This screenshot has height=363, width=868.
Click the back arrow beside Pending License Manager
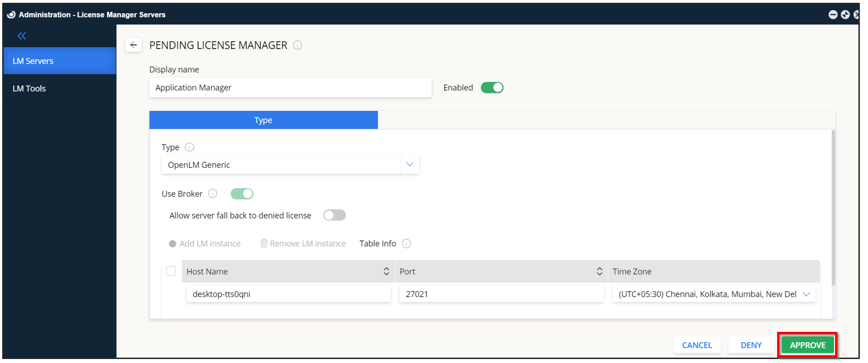click(133, 45)
